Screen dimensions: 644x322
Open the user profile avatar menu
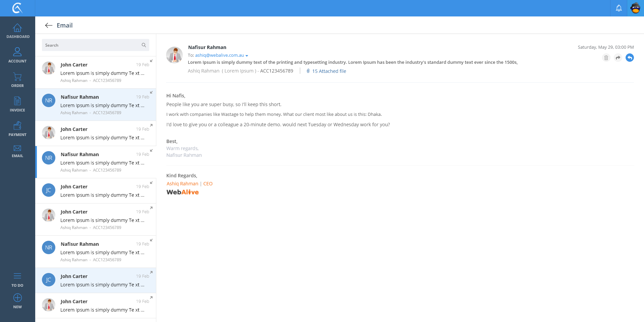click(635, 8)
